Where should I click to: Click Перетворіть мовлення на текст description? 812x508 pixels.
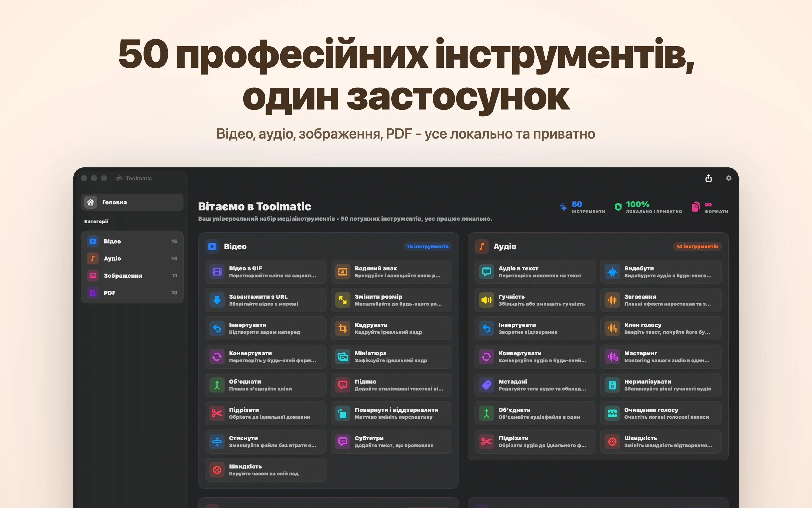[x=540, y=275]
